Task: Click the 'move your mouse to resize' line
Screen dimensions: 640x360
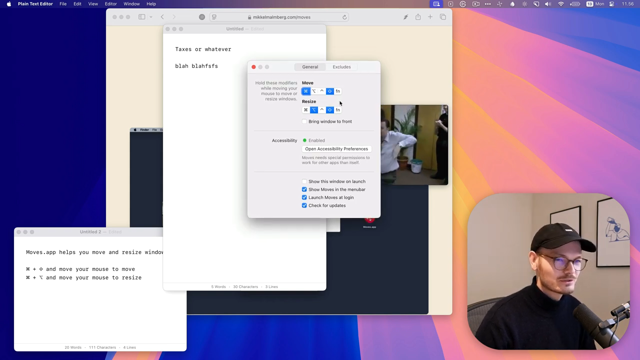Action: [84, 278]
